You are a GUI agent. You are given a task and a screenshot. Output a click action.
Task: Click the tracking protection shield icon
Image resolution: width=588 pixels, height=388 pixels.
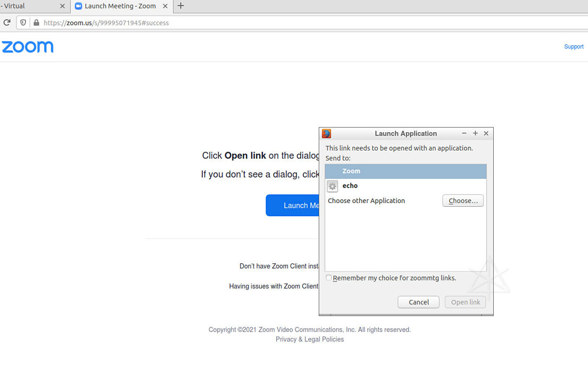(23, 23)
